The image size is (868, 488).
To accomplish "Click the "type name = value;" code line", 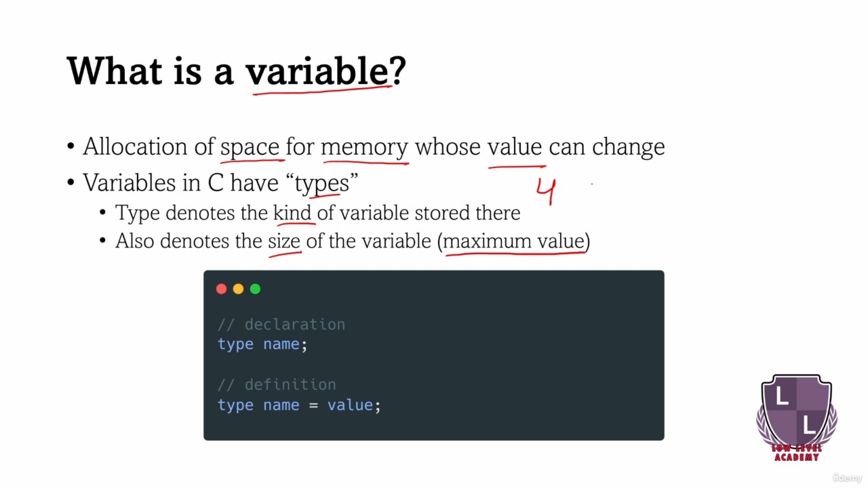I will [299, 405].
